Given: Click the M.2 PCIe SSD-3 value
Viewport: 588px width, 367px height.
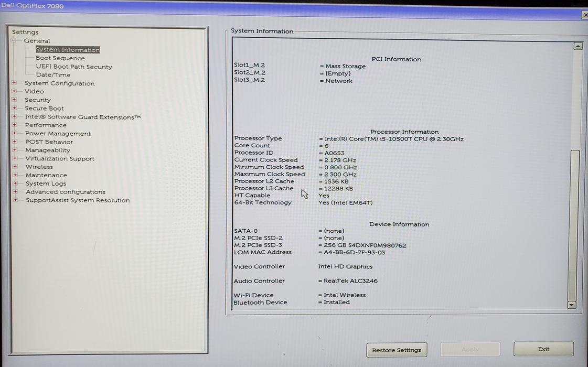Looking at the screenshot, I should point(365,245).
